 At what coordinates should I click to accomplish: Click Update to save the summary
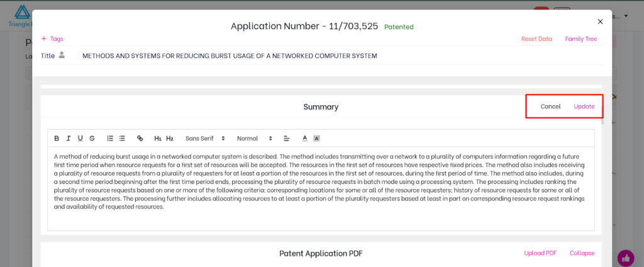point(584,106)
